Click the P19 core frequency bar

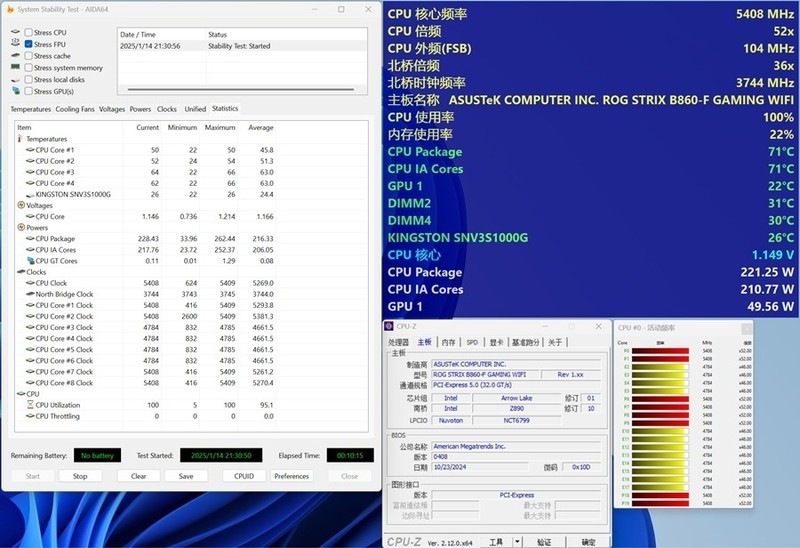660,503
